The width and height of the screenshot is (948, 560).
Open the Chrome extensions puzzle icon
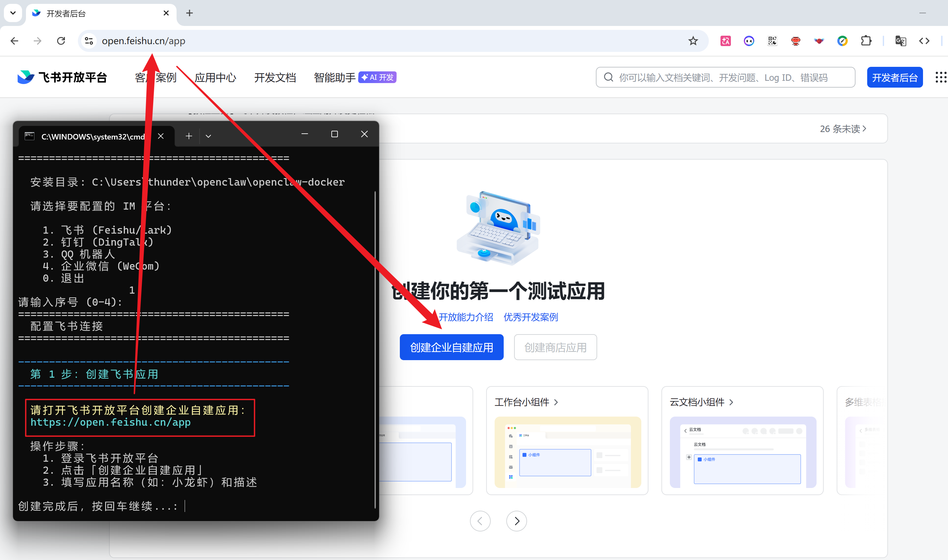coord(866,41)
